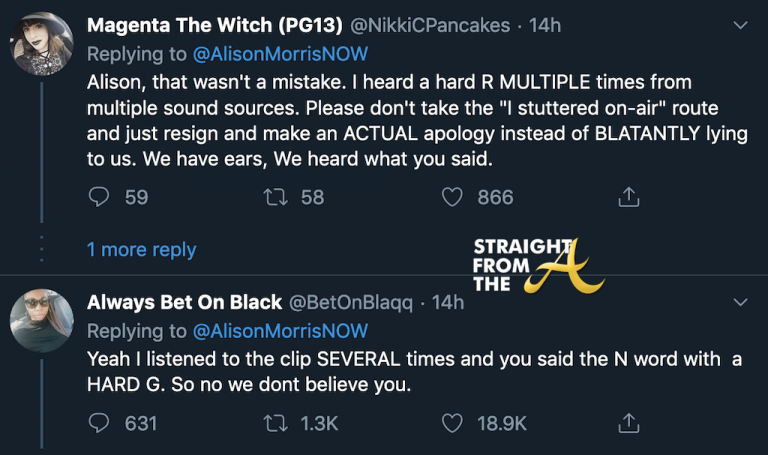Open the @BetOnBlaqq handle

[x=350, y=303]
